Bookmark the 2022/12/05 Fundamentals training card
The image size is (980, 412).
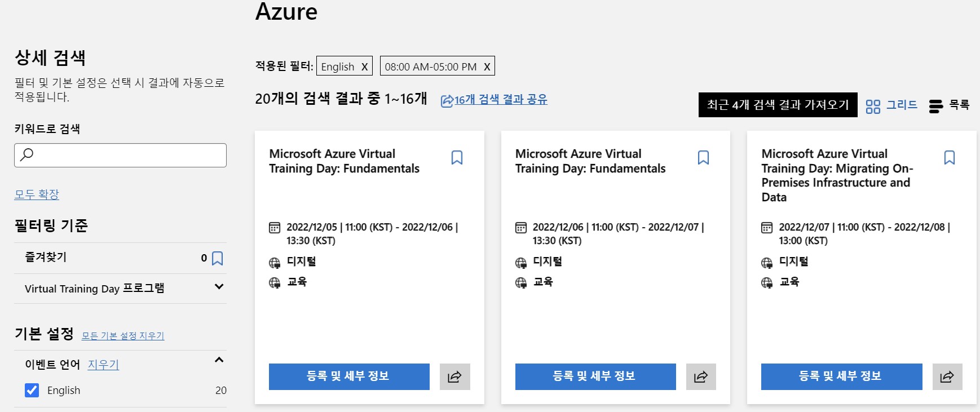457,157
